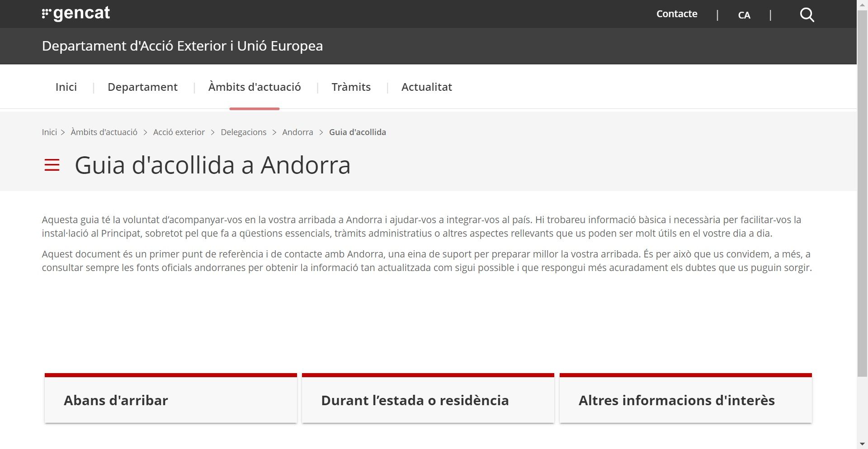Open the CA language selector
The image size is (868, 449).
[744, 15]
